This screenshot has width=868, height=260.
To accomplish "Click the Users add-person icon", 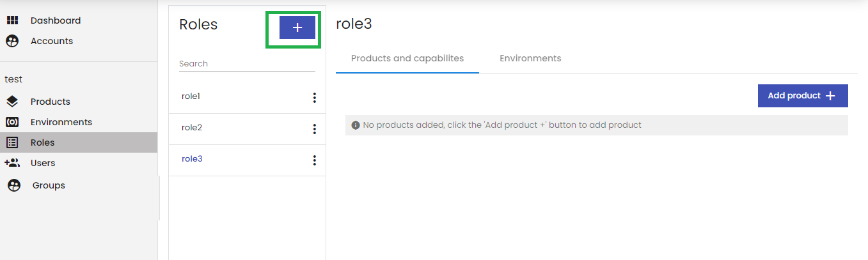I will [12, 163].
